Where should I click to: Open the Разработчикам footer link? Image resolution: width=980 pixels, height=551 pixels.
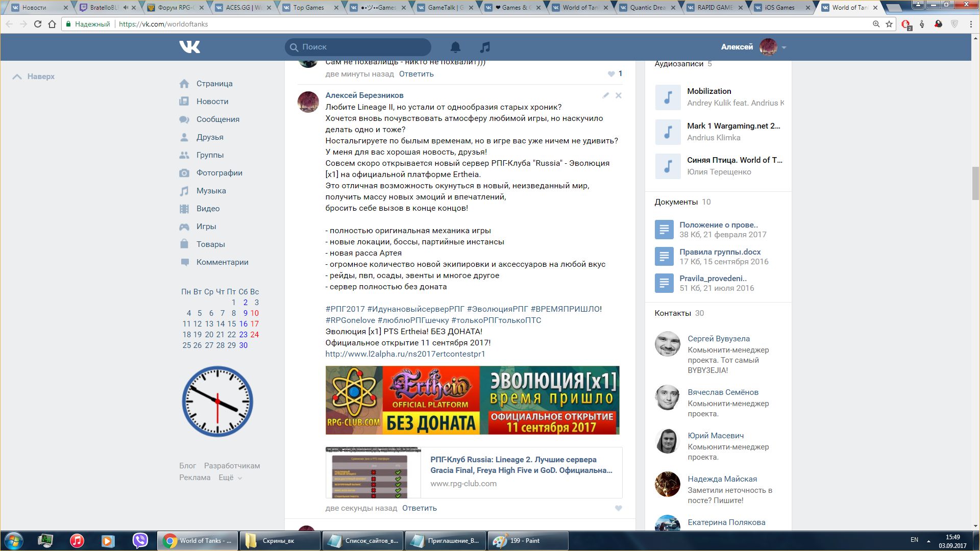tap(232, 466)
